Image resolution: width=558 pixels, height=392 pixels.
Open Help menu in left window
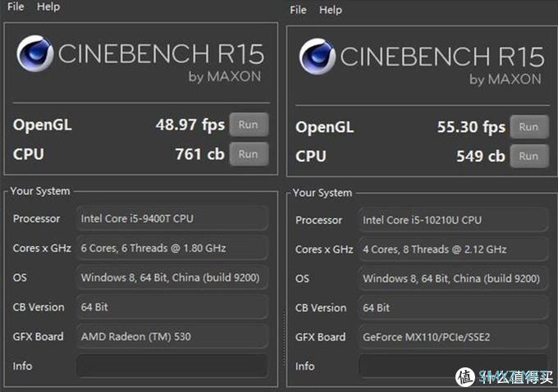48,7
